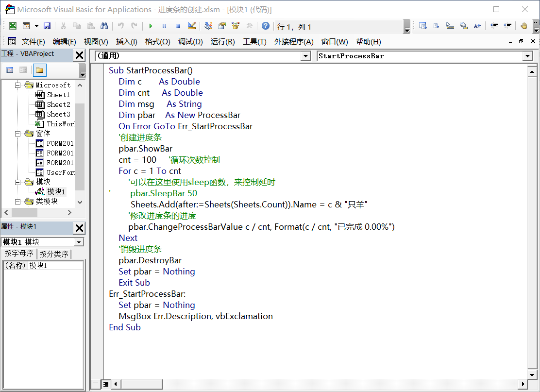The width and height of the screenshot is (540, 392).
Task: Click View Code icon in Project panel
Action: [x=9, y=70]
